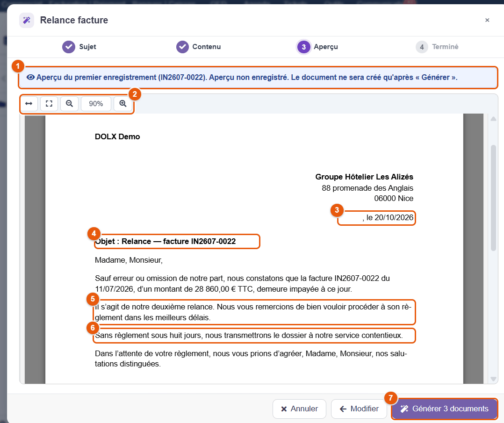The width and height of the screenshot is (504, 423).
Task: Click the preview scrollbar down arrow
Action: pos(493,379)
